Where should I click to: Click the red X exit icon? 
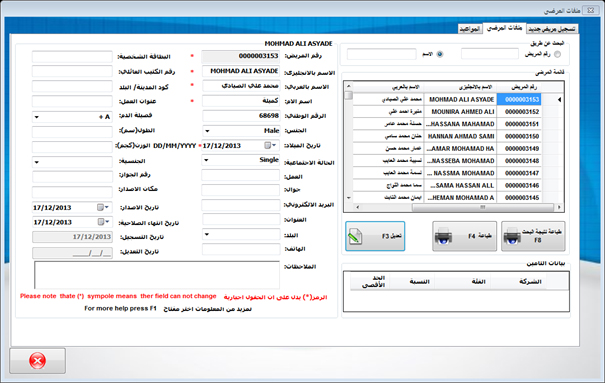[37, 361]
